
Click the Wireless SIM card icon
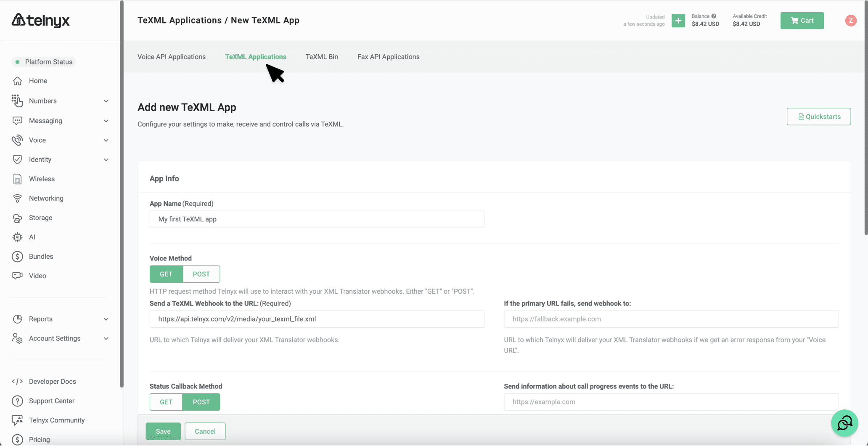(x=17, y=179)
